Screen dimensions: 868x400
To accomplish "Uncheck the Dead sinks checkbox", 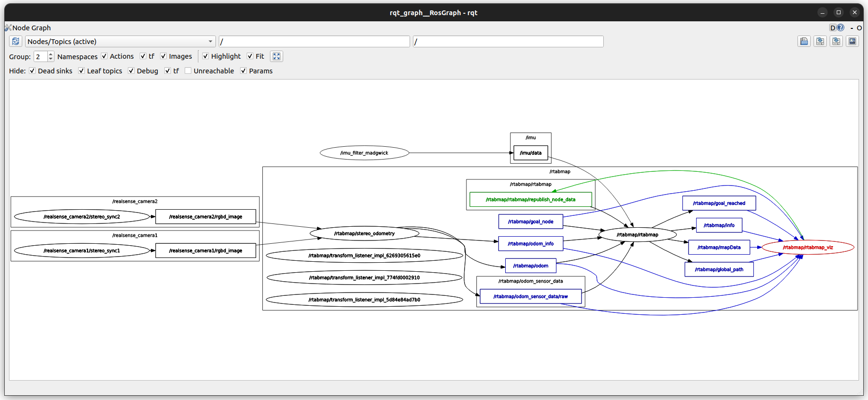I will pyautogui.click(x=32, y=71).
